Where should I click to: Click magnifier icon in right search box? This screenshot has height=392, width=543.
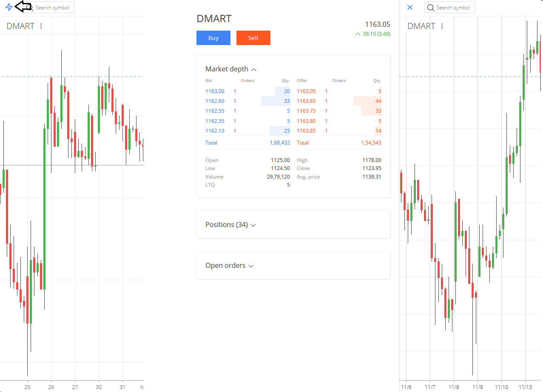pyautogui.click(x=431, y=8)
